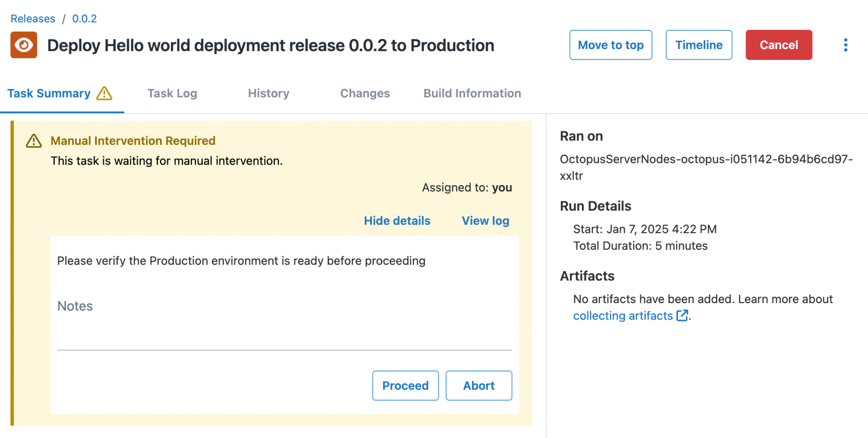Open the Timeline view
Viewport: 868px width, 438px height.
(x=699, y=45)
